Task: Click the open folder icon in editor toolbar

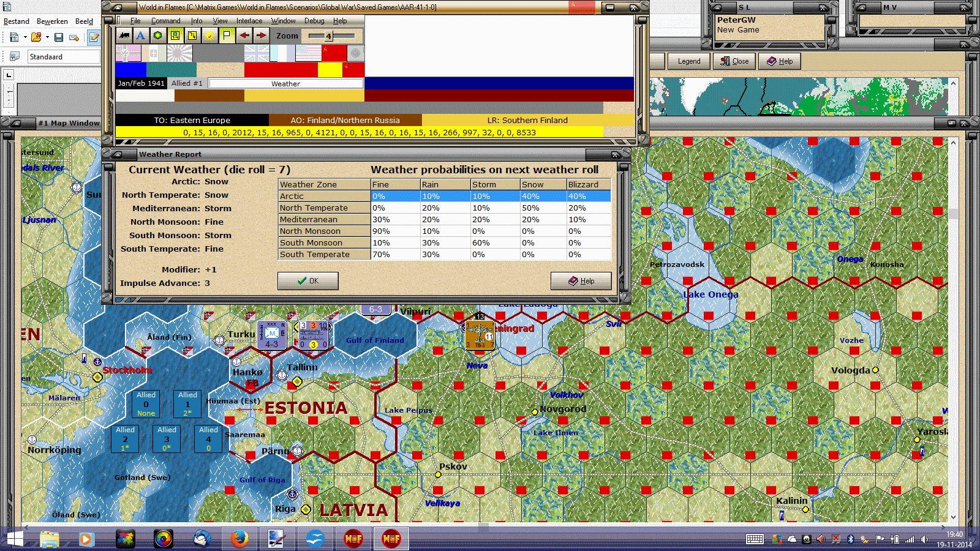Action: [36, 37]
